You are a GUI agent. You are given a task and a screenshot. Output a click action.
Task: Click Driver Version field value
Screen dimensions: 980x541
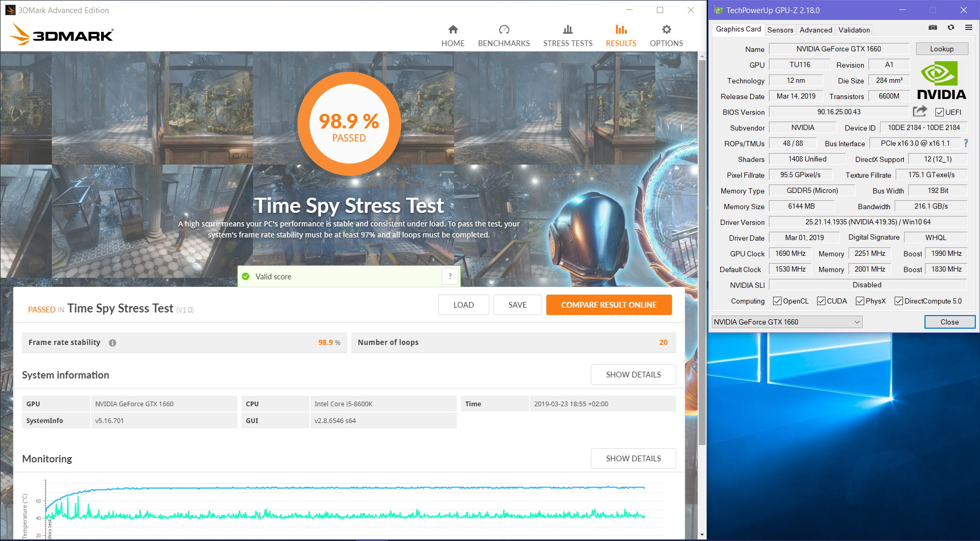[x=868, y=222]
